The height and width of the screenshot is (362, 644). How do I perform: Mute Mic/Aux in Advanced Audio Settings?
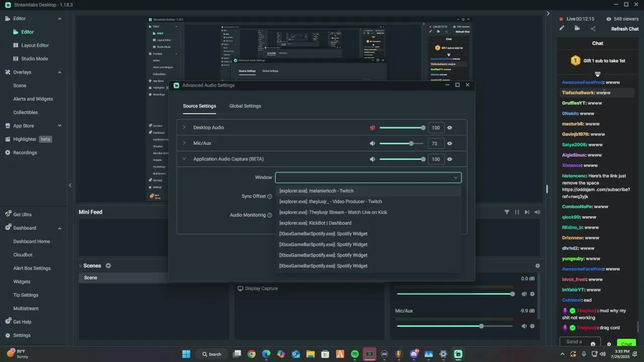[372, 143]
